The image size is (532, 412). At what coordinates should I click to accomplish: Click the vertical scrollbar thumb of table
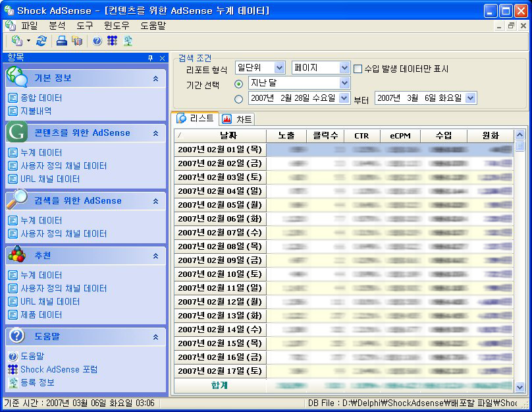pyautogui.click(x=519, y=146)
